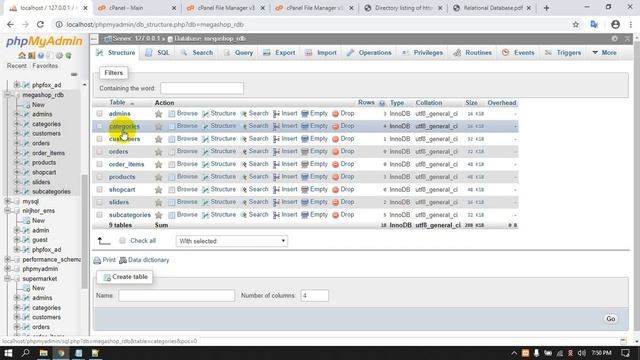Expand performance_schema database node
This screenshot has height=360, width=640.
coord(7,259)
